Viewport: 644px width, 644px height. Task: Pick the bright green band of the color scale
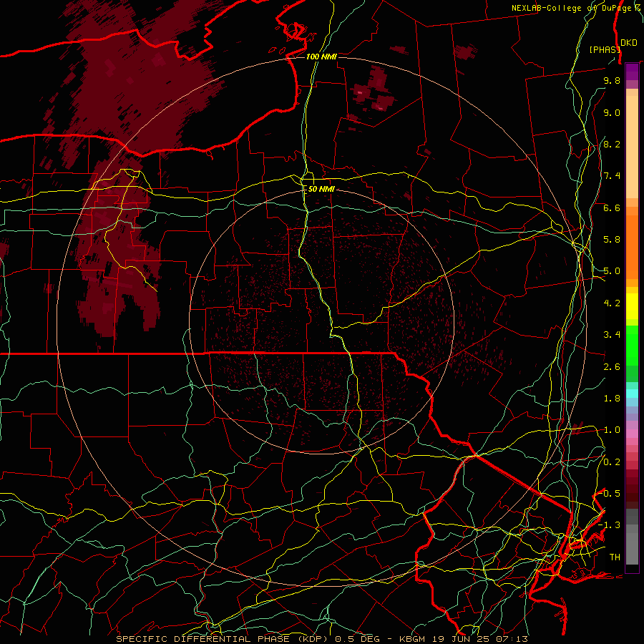pyautogui.click(x=632, y=345)
